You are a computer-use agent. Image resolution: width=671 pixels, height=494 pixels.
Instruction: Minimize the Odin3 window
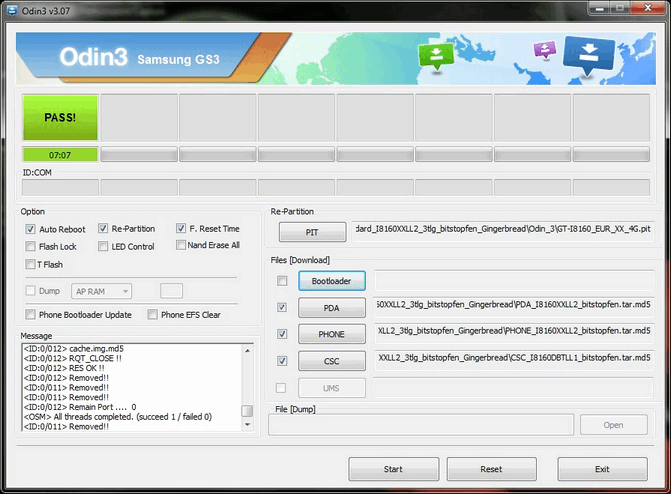[600, 8]
